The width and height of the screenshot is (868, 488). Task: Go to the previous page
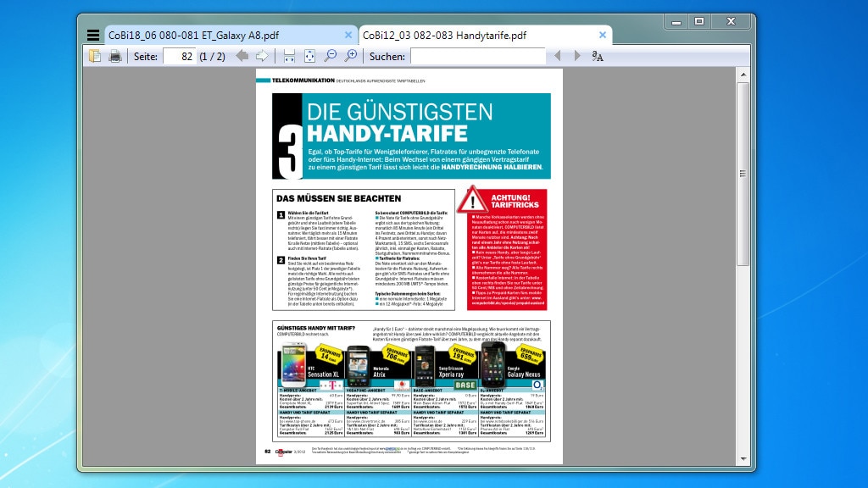(x=243, y=57)
